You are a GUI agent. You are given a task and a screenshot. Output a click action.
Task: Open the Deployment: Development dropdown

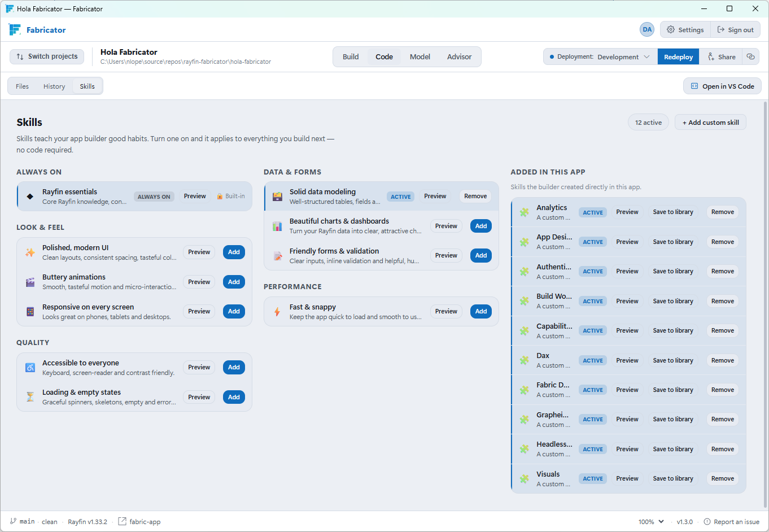(x=600, y=56)
